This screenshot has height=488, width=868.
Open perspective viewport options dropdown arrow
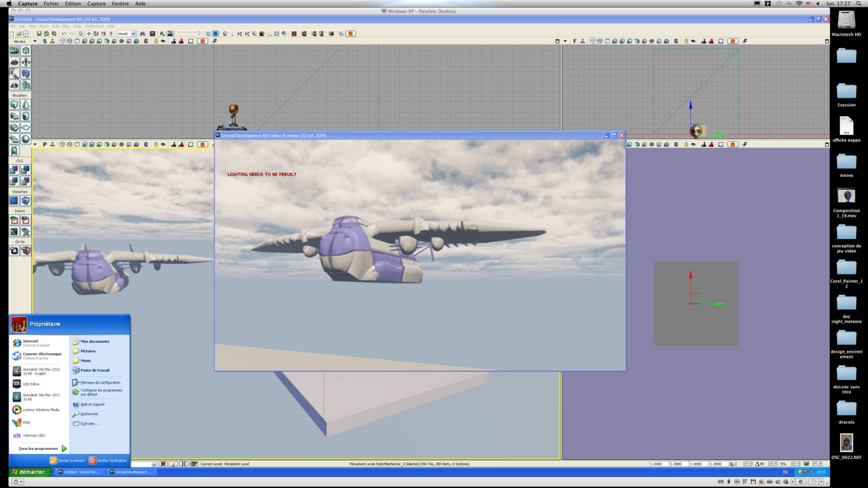coord(35,145)
